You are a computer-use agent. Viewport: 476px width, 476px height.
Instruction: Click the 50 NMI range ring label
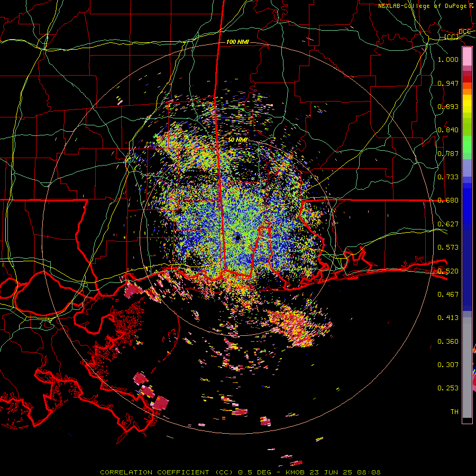point(237,140)
